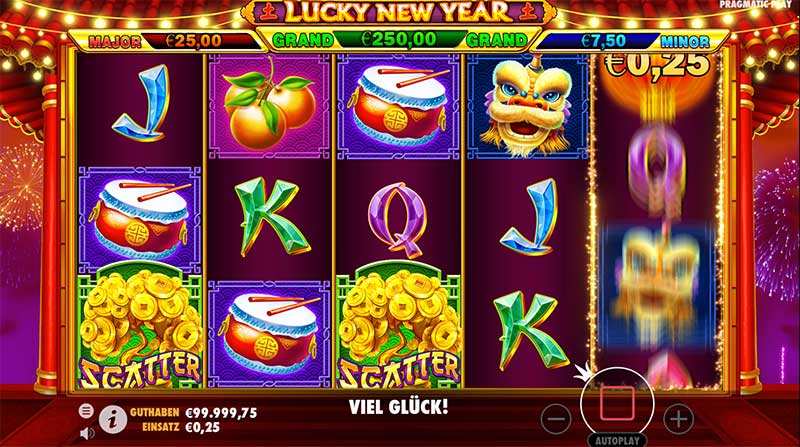Mute the game sound speaker icon
Viewport: 800px width, 447px height.
(x=87, y=434)
